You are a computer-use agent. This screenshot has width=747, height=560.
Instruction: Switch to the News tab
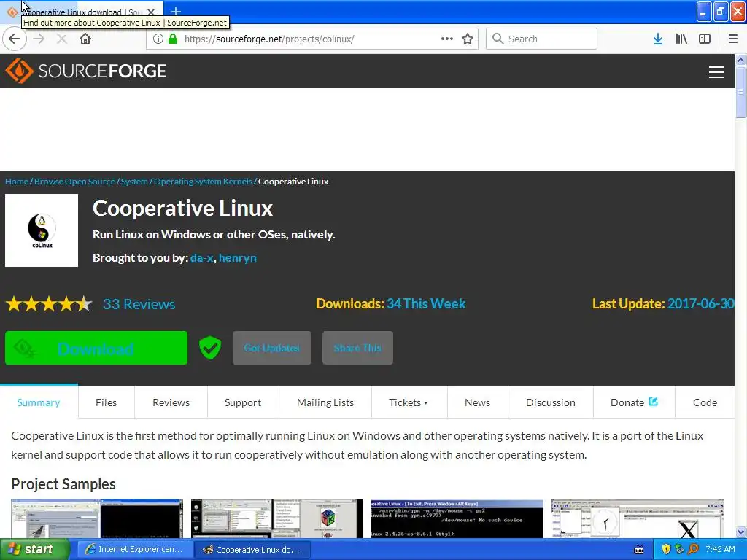click(x=477, y=402)
